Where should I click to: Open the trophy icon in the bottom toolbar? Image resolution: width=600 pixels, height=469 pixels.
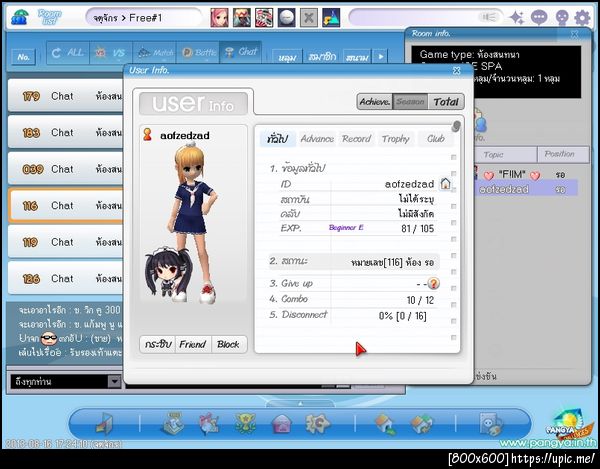245,424
